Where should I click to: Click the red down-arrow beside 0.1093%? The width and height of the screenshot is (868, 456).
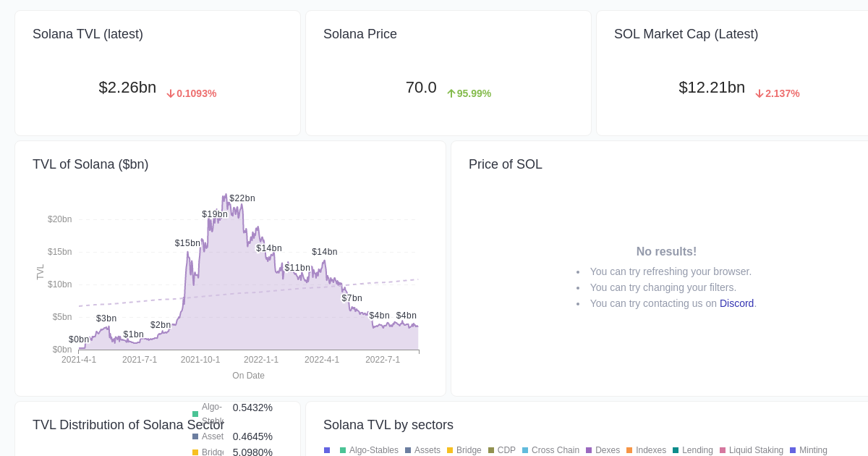pos(171,93)
